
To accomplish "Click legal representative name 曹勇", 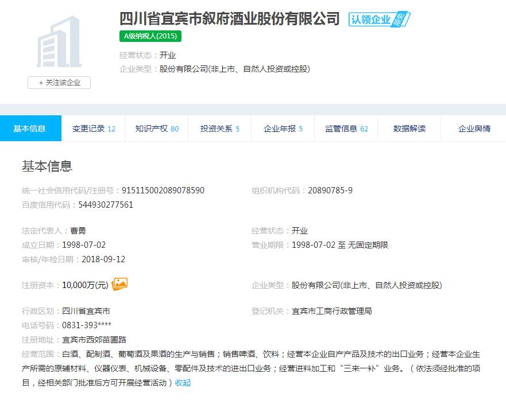I will [78, 231].
